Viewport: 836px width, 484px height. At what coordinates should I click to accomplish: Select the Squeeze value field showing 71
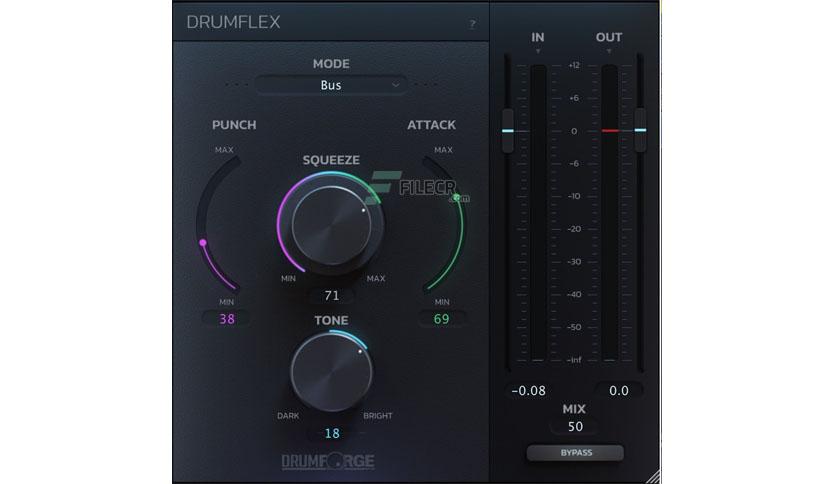coord(332,295)
